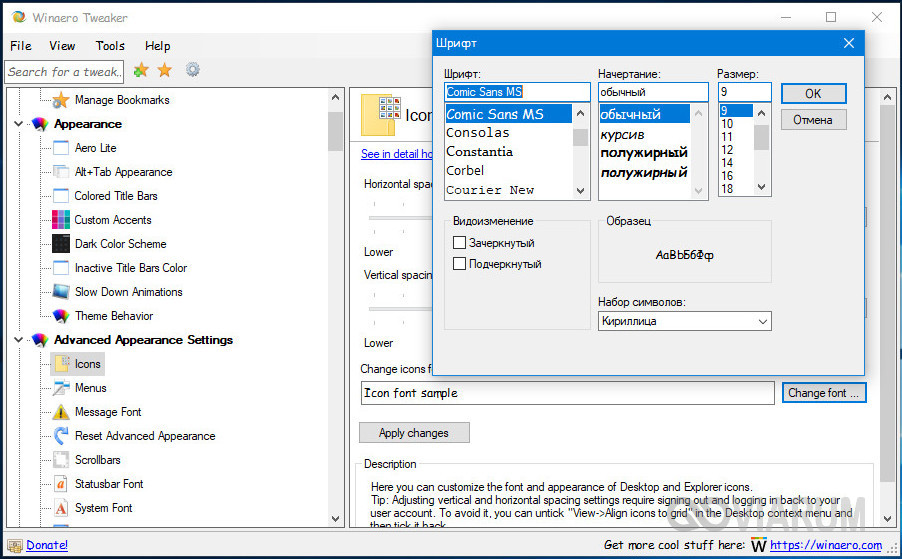Click the font list scroll up arrow
The width and height of the screenshot is (902, 559).
click(x=580, y=113)
